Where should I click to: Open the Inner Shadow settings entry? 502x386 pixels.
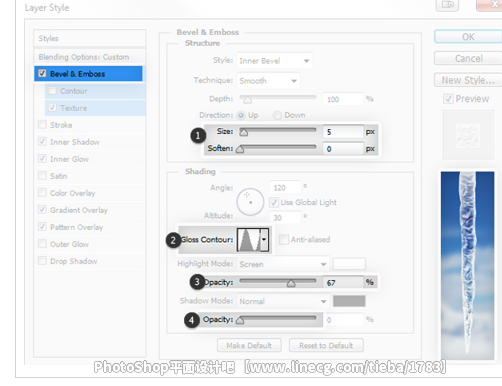(x=75, y=142)
